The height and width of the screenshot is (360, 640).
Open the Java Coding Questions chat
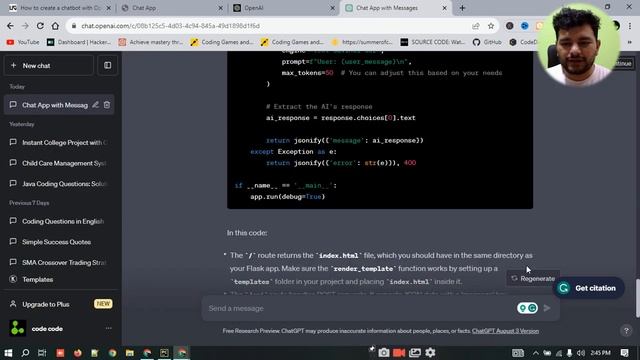(x=59, y=184)
